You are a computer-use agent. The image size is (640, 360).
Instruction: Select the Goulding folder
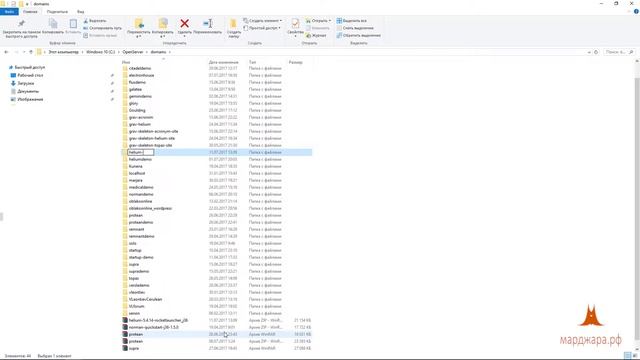point(137,110)
